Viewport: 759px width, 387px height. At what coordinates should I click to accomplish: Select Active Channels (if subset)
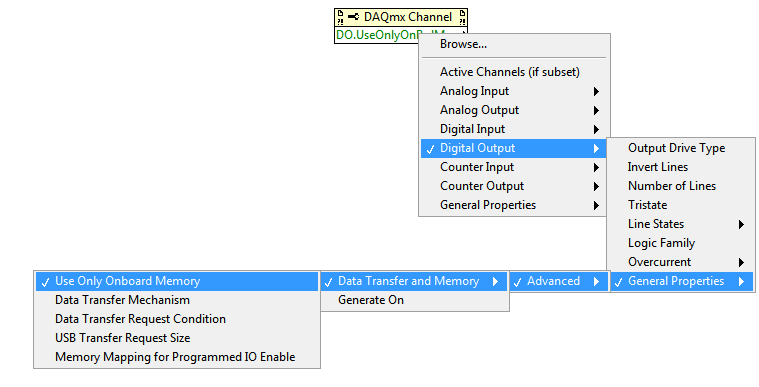click(514, 72)
